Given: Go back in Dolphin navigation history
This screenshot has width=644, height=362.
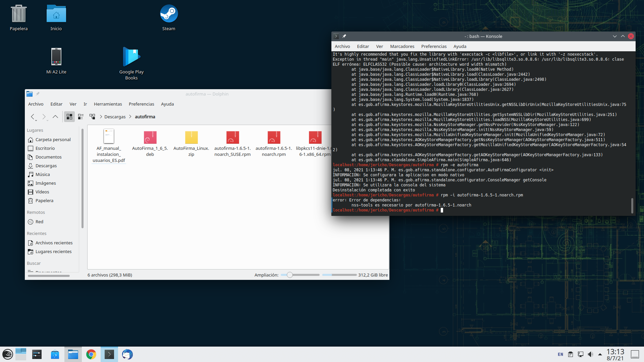Looking at the screenshot, I should 33,117.
